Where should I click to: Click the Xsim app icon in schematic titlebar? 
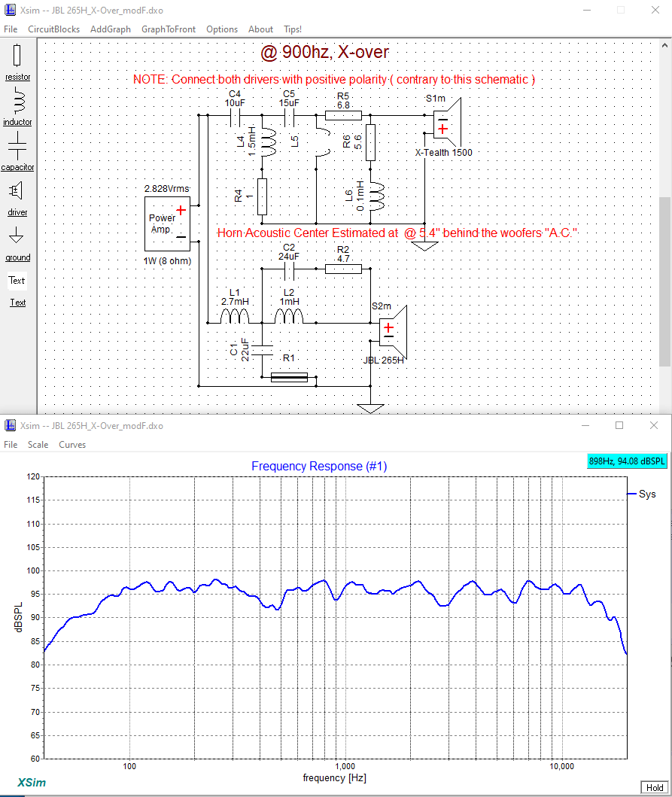(x=10, y=11)
